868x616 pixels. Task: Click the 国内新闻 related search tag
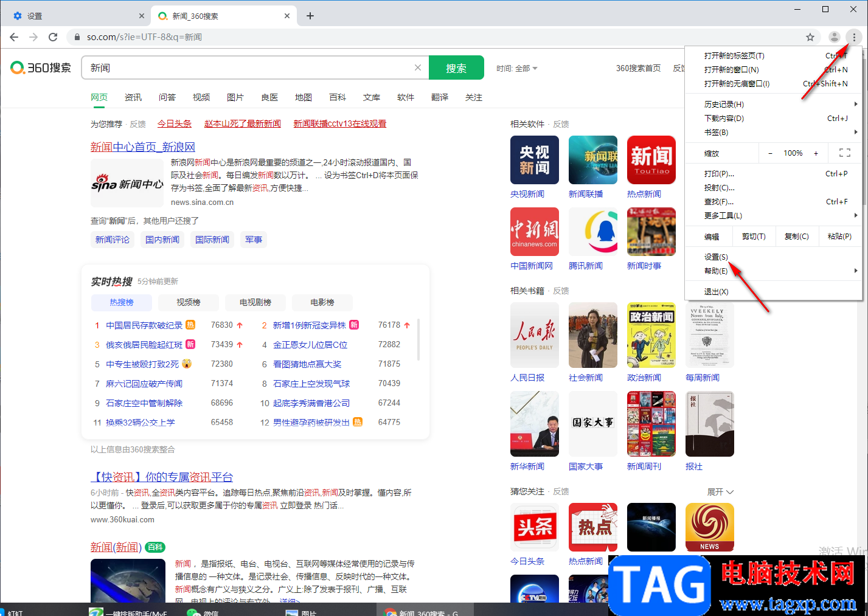[x=162, y=240]
